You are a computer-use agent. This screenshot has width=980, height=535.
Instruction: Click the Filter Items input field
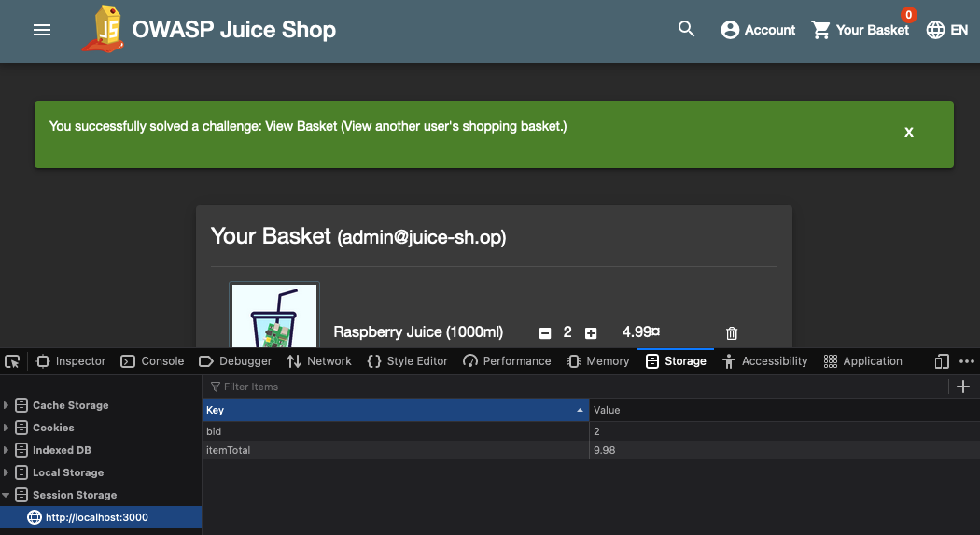click(x=575, y=387)
